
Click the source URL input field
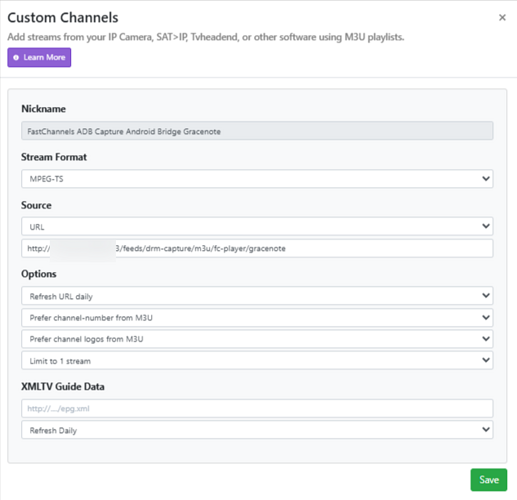click(x=257, y=248)
